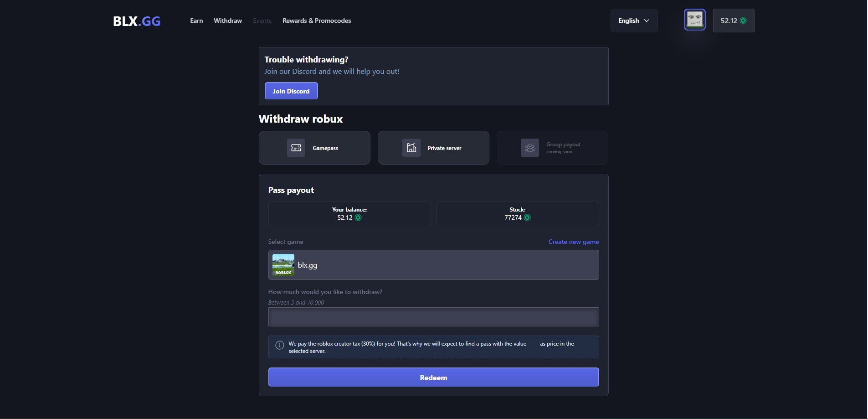Click the BLX.GG logo

[137, 21]
